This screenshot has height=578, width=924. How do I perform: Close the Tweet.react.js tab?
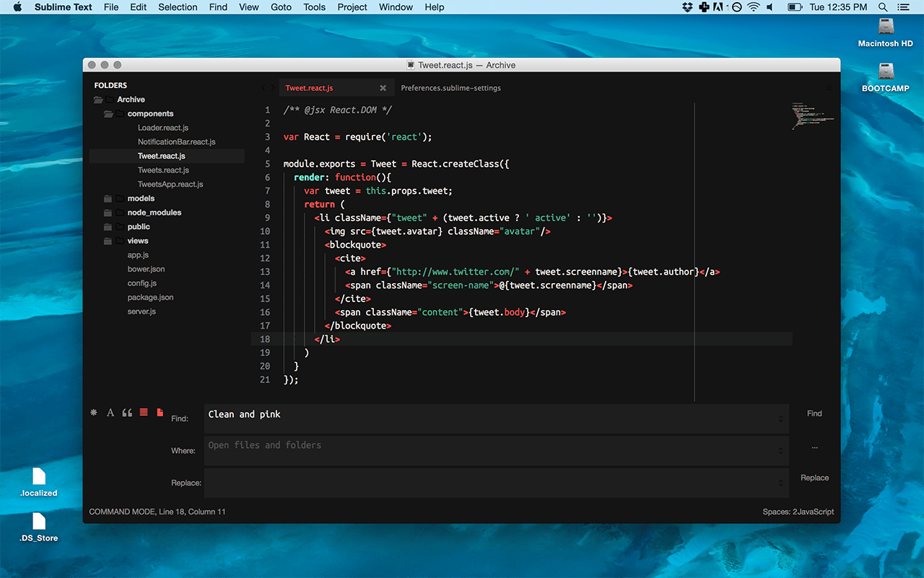pos(383,88)
